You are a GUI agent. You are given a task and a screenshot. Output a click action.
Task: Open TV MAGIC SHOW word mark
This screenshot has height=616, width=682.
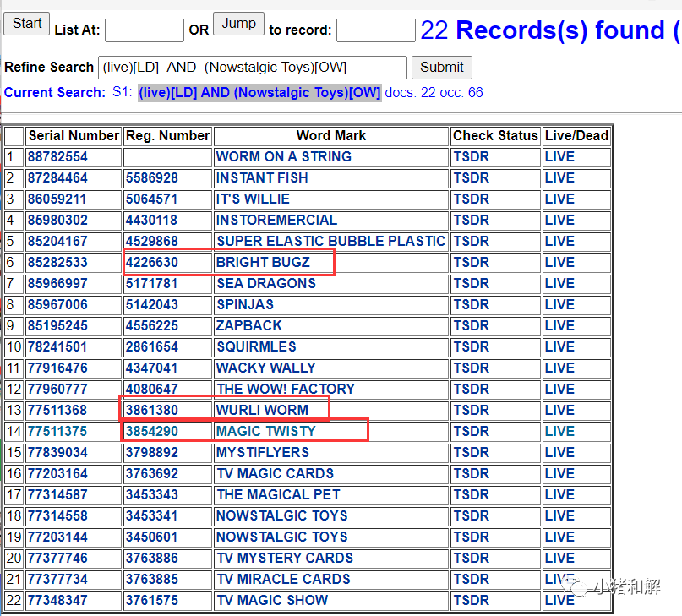pyautogui.click(x=272, y=600)
